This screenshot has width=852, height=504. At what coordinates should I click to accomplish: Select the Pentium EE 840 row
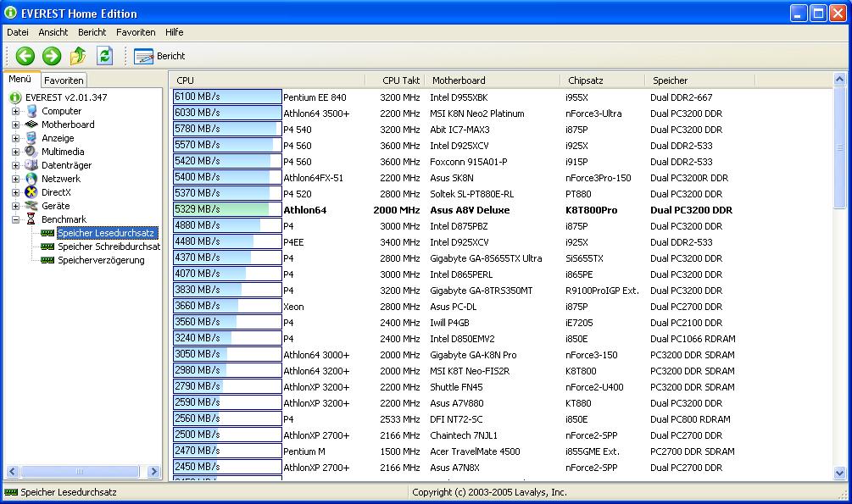(503, 97)
